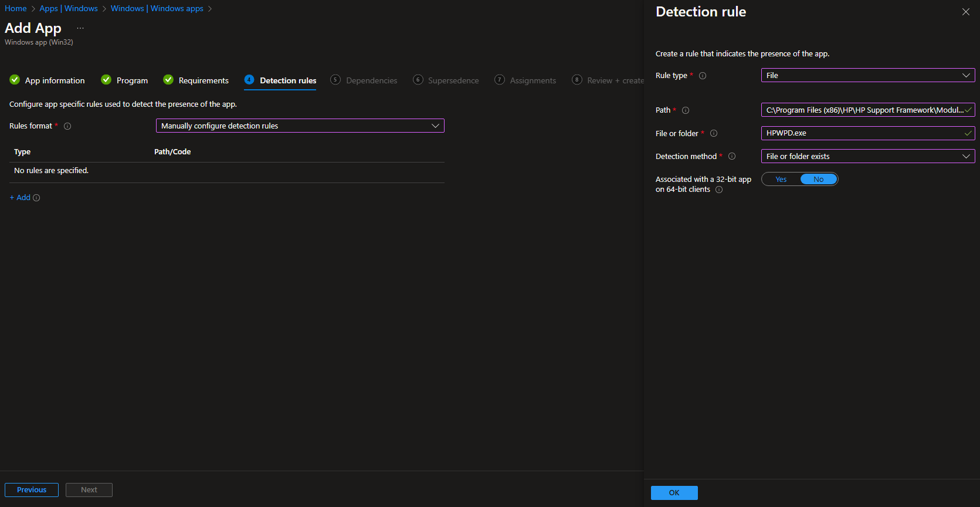The height and width of the screenshot is (507, 980).
Task: Set 32-bit app association to Yes
Action: 781,180
